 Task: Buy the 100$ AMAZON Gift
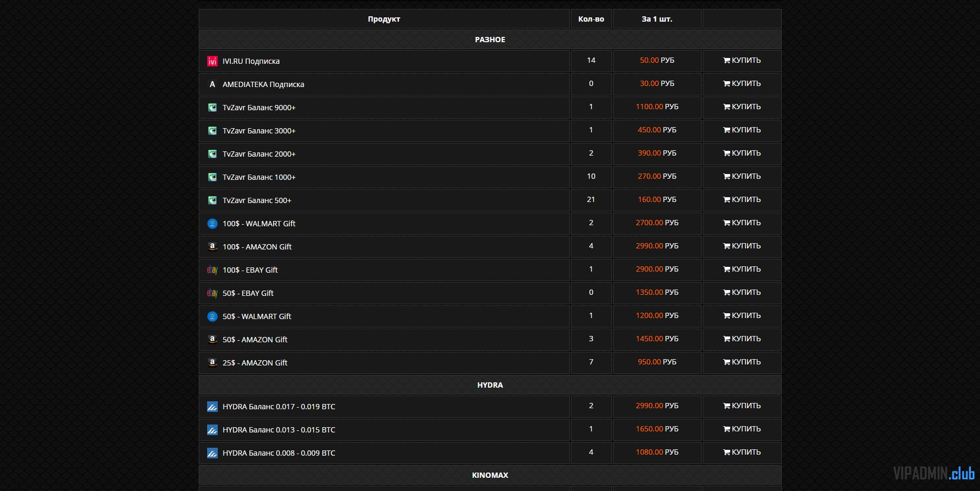point(742,246)
